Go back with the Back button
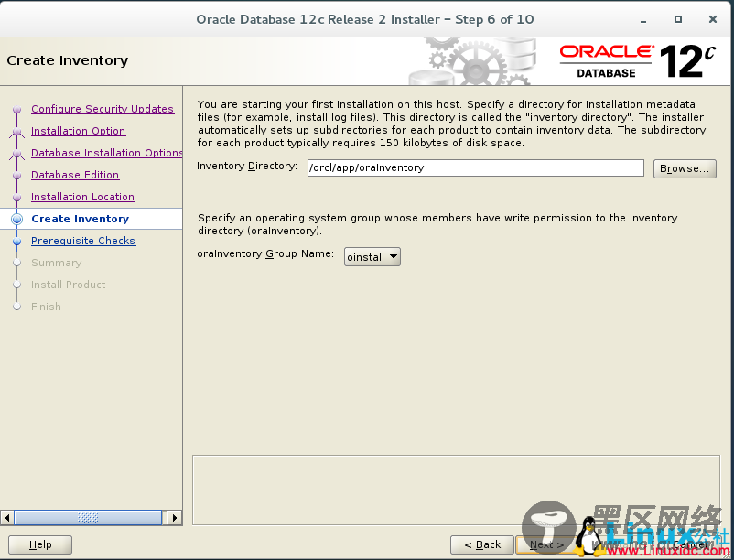 tap(482, 544)
